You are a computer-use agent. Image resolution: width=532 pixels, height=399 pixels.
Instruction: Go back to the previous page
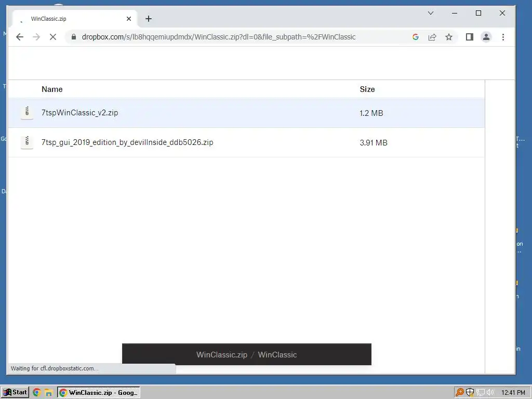point(20,37)
